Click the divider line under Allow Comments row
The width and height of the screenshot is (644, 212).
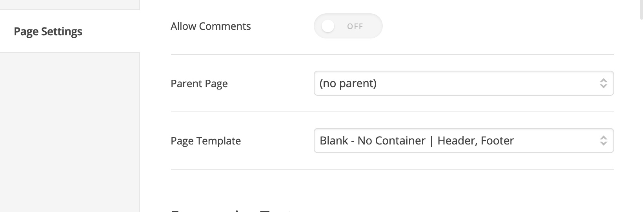392,55
